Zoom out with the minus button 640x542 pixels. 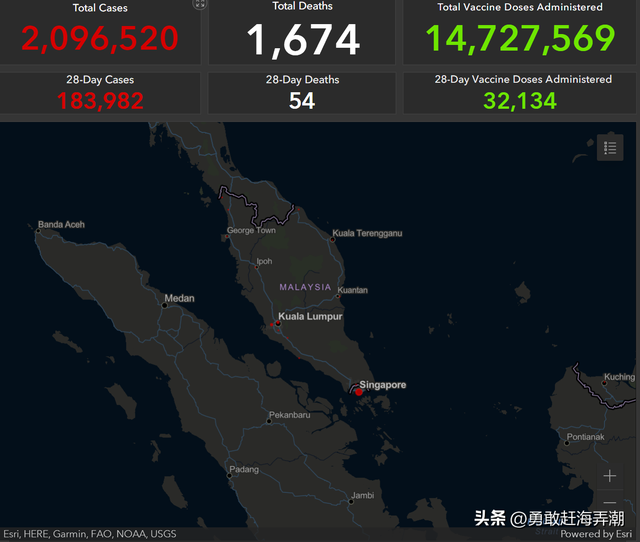click(x=610, y=502)
